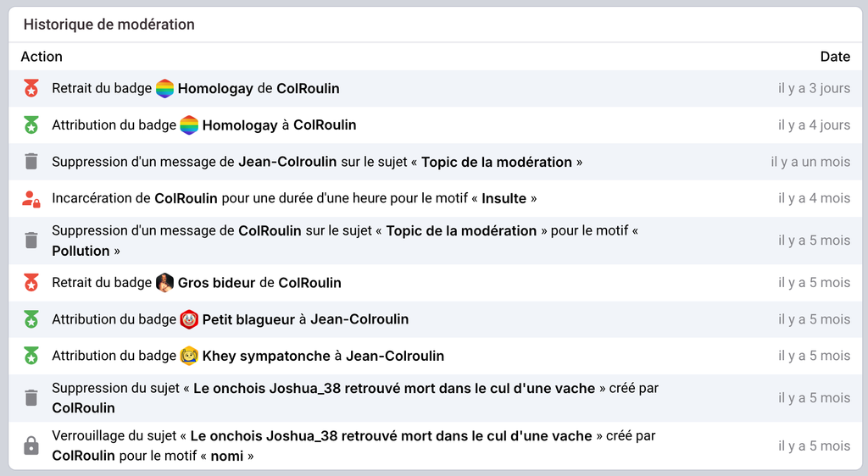Click the "Date" column header

(x=835, y=57)
